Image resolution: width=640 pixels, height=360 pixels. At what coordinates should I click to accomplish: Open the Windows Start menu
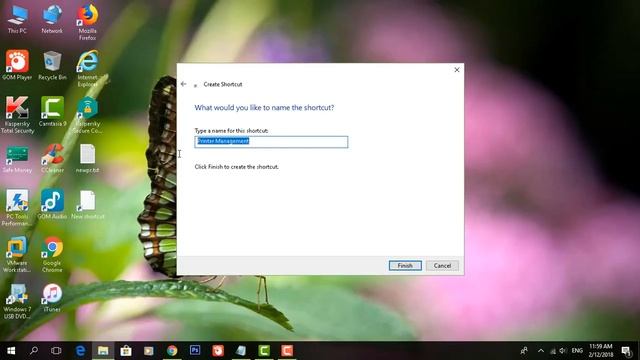[11, 351]
